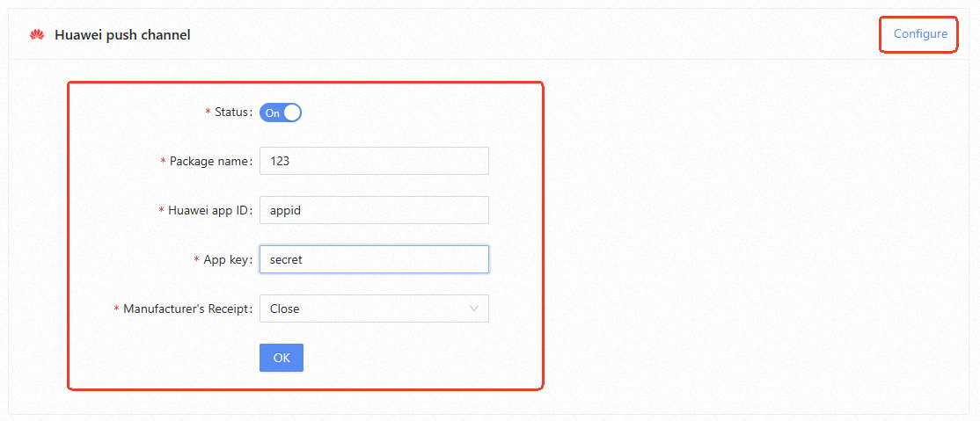The height and width of the screenshot is (421, 980).
Task: Click the Status label
Action: [232, 113]
